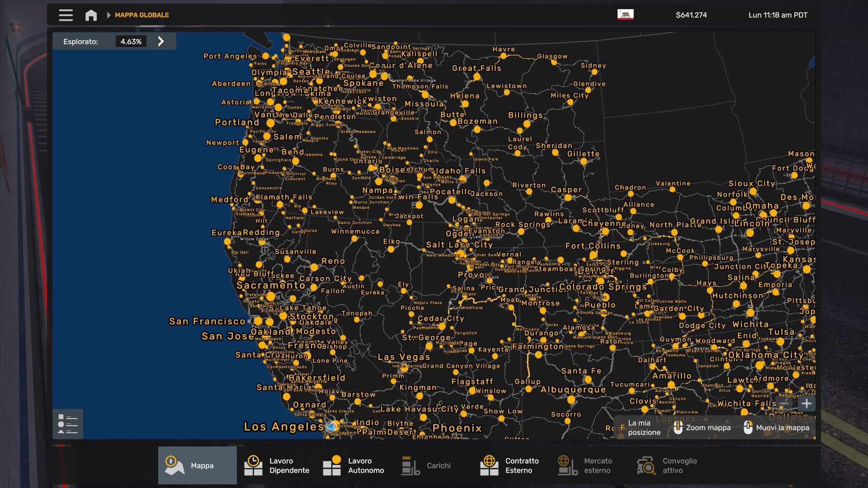Image resolution: width=868 pixels, height=488 pixels.
Task: Select Sioux City on the map
Action: coord(752,183)
